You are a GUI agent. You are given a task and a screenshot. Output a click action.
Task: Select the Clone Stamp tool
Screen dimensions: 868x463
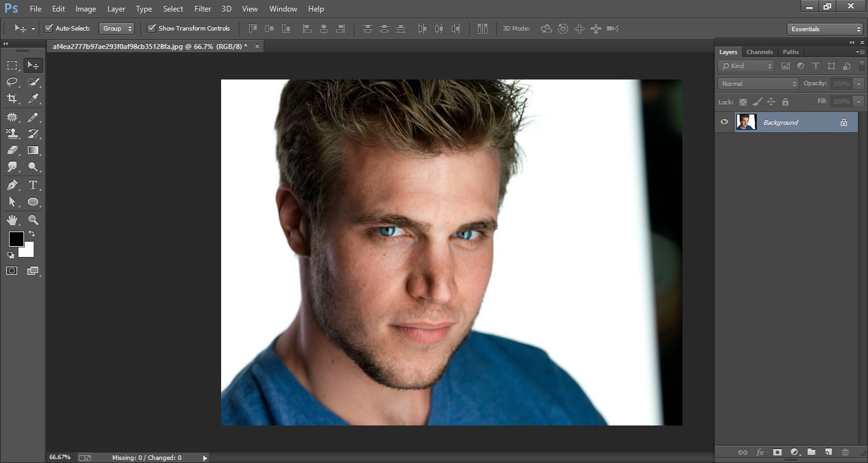tap(11, 133)
